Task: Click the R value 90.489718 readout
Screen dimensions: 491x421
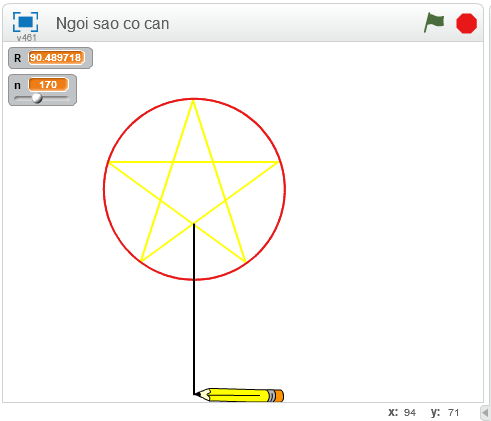Action: point(56,58)
